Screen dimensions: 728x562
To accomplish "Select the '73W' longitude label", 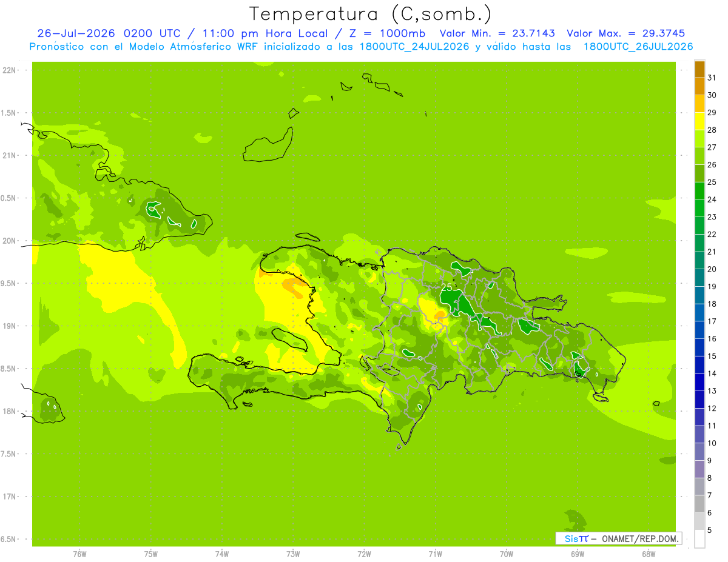I will click(x=293, y=554).
